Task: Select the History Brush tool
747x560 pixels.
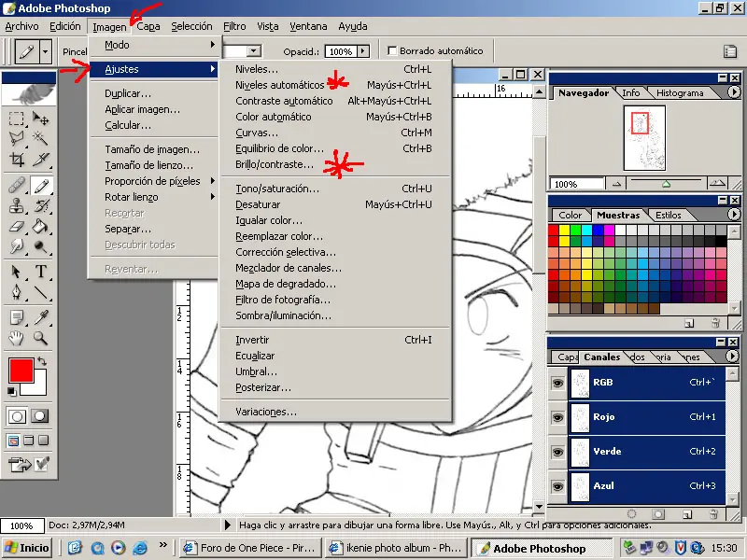Action: tap(41, 205)
